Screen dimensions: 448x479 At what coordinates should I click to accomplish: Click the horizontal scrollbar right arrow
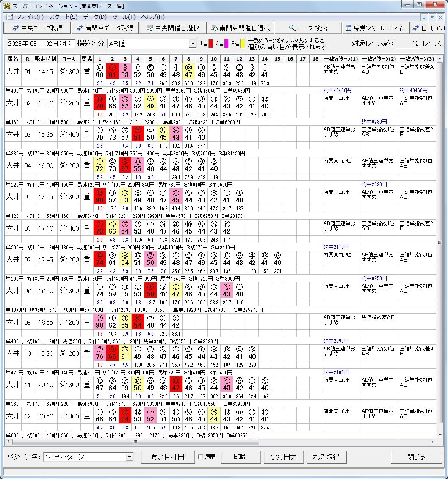coord(433,442)
